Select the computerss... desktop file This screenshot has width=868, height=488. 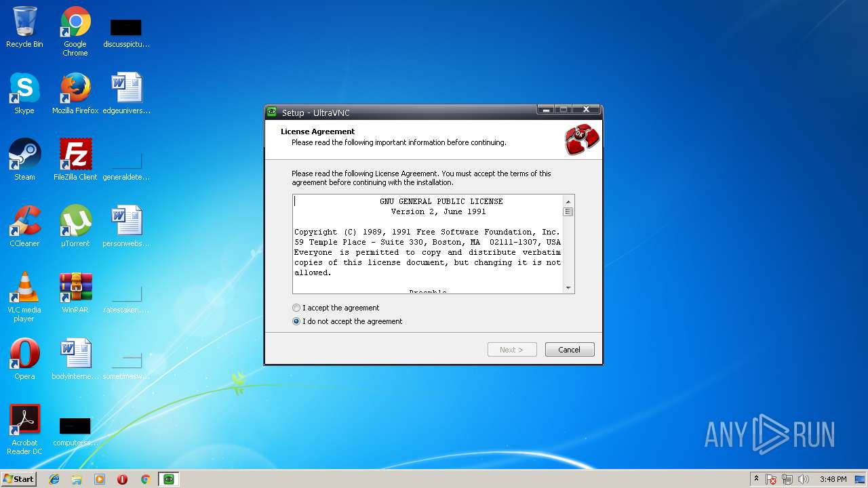(75, 432)
